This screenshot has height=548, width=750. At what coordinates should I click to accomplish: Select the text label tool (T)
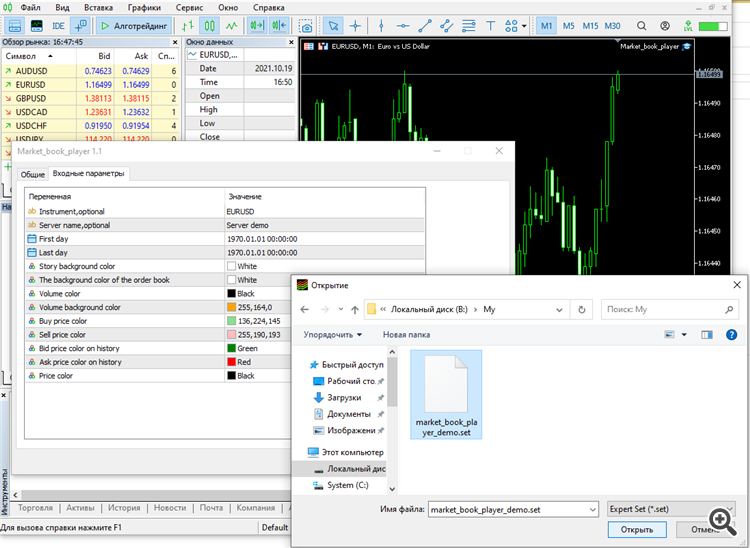(x=488, y=26)
